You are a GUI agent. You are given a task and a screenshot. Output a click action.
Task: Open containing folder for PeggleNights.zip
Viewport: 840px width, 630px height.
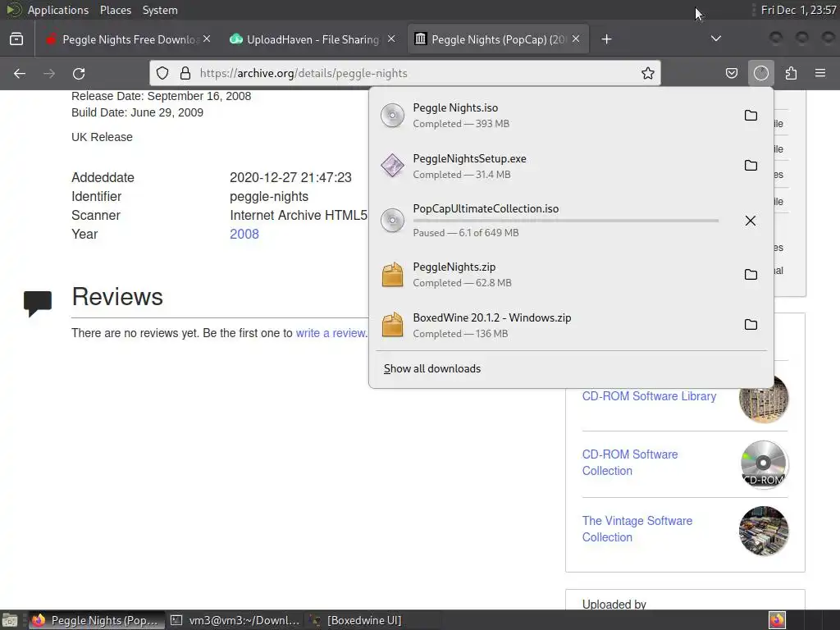click(x=751, y=274)
